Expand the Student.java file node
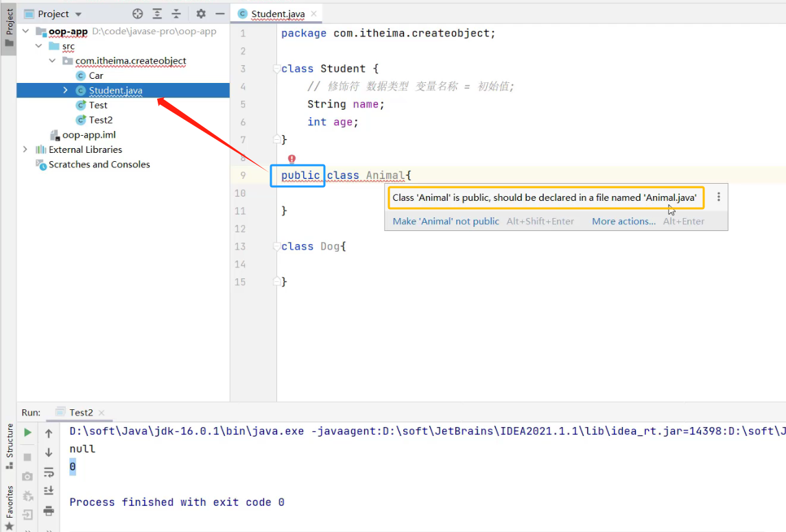786x532 pixels. click(x=65, y=90)
